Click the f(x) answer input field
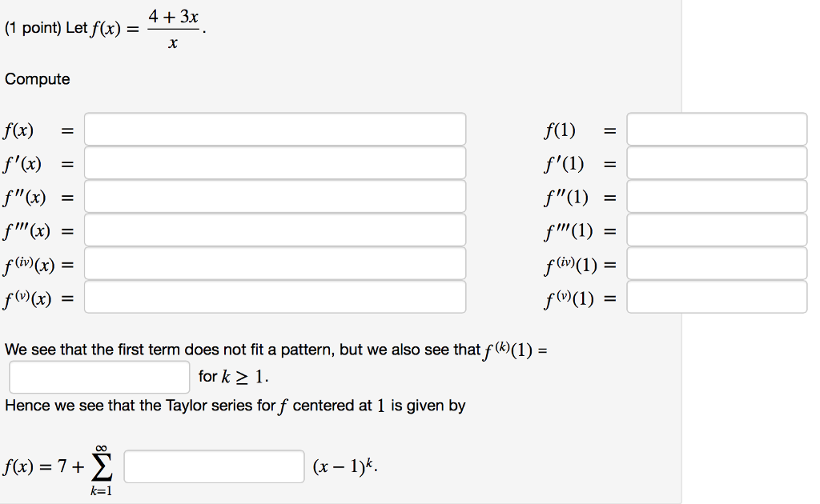This screenshot has height=504, width=820. pyautogui.click(x=276, y=129)
